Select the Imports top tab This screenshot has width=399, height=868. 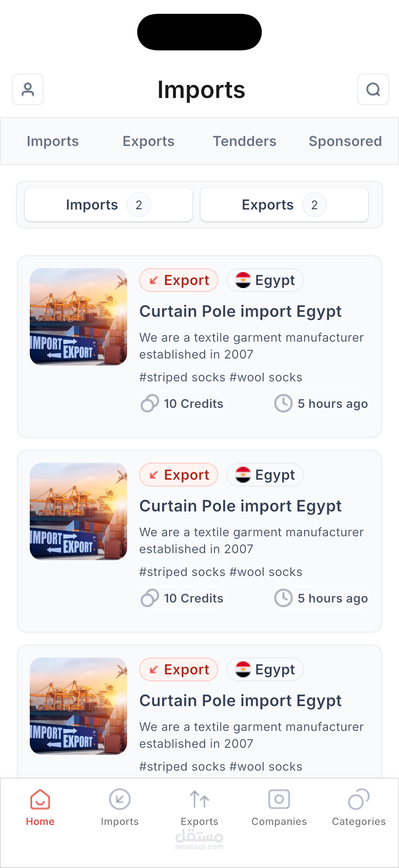coord(53,141)
